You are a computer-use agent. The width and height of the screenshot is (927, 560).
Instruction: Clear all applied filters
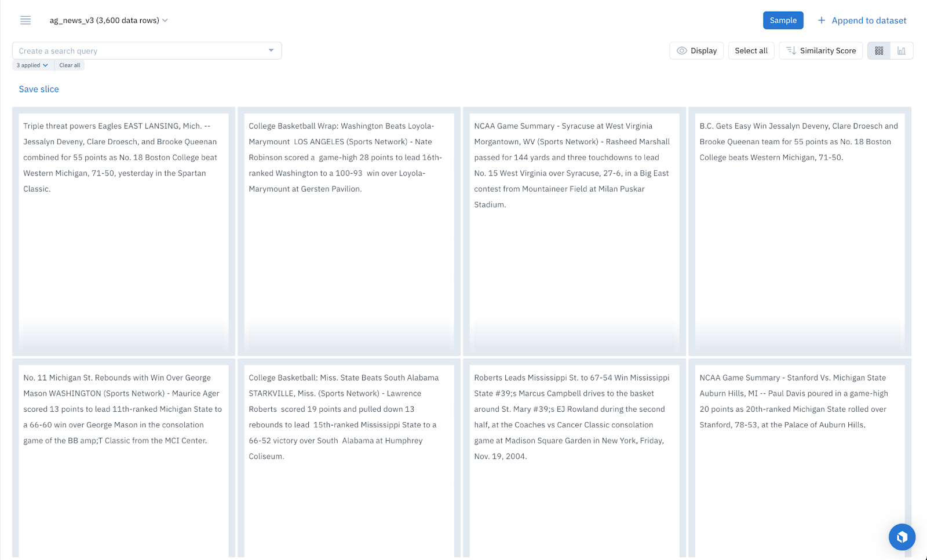point(70,65)
